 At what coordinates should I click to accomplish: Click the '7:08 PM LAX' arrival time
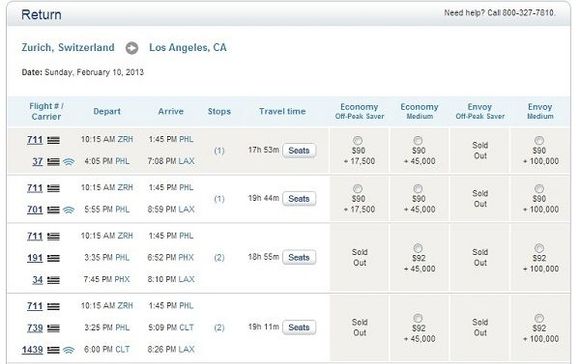click(x=171, y=161)
